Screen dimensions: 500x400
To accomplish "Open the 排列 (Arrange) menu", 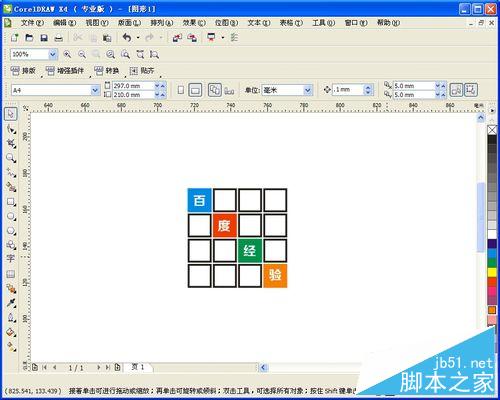I will (162, 23).
